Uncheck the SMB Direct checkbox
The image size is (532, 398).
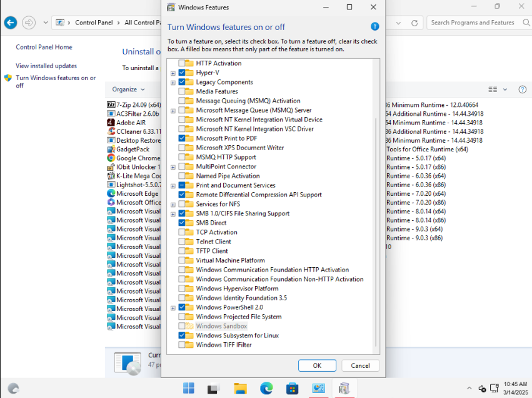[181, 222]
